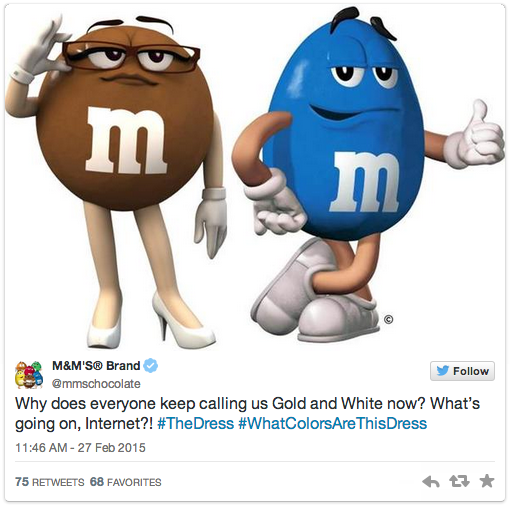View the 75 retweets list

tap(50, 482)
